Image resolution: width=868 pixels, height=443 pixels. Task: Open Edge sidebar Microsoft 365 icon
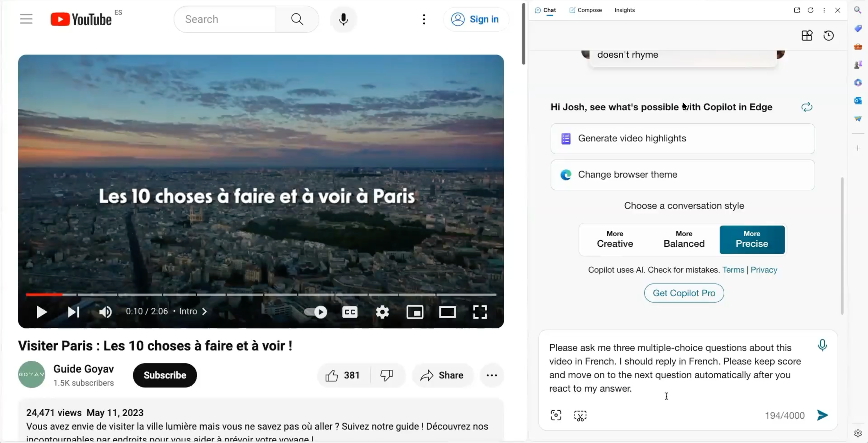click(x=858, y=83)
